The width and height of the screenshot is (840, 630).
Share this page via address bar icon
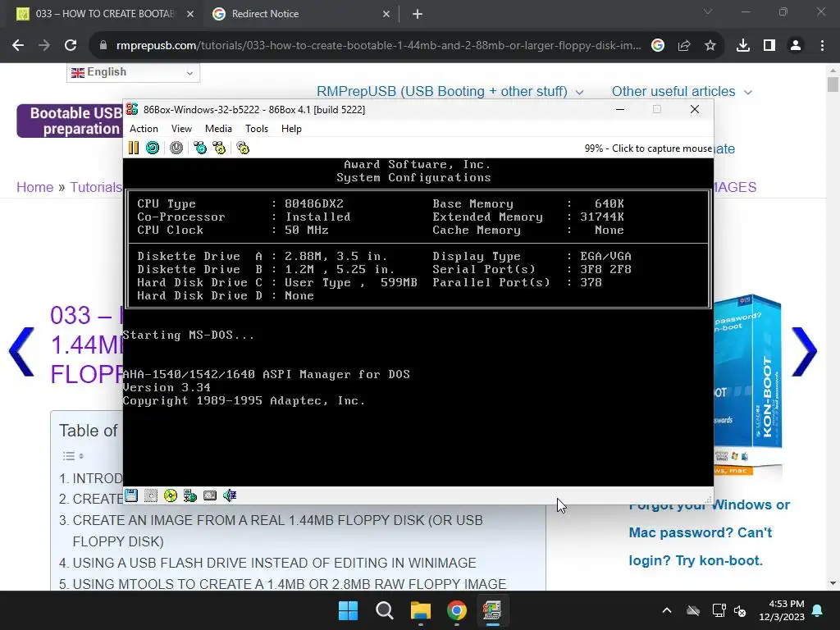tap(684, 46)
